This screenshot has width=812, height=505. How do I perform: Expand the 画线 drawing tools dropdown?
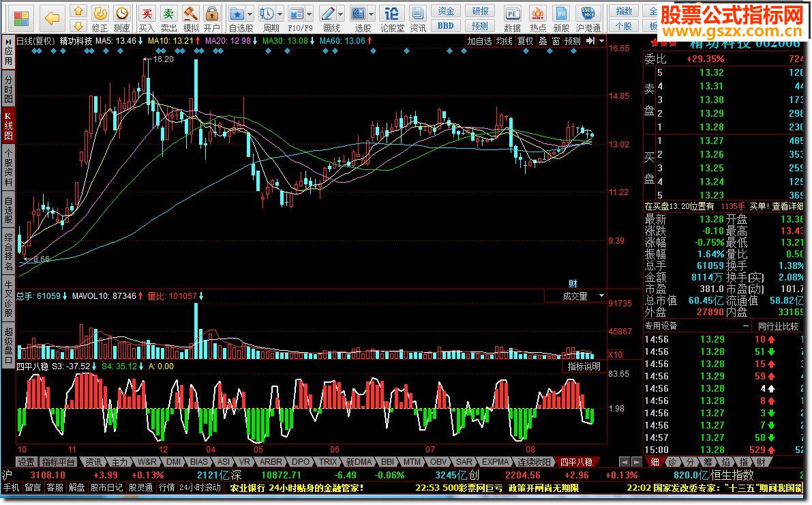(x=340, y=14)
